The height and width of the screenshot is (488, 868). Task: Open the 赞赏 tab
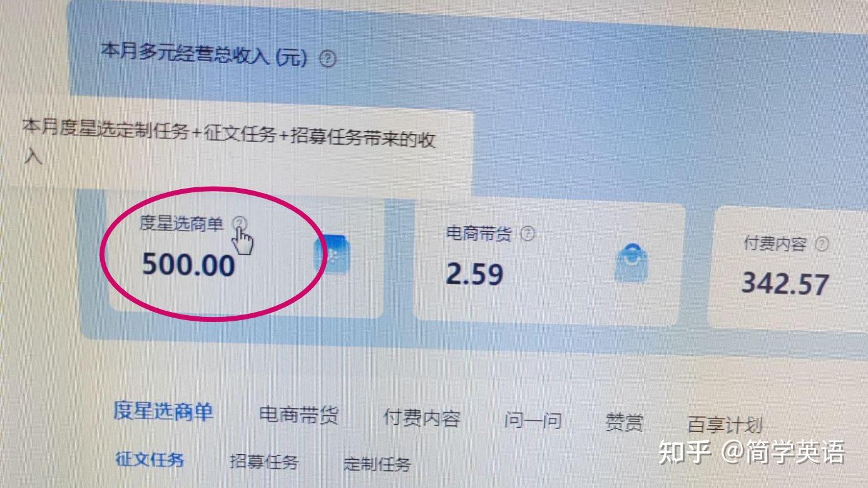tap(624, 423)
